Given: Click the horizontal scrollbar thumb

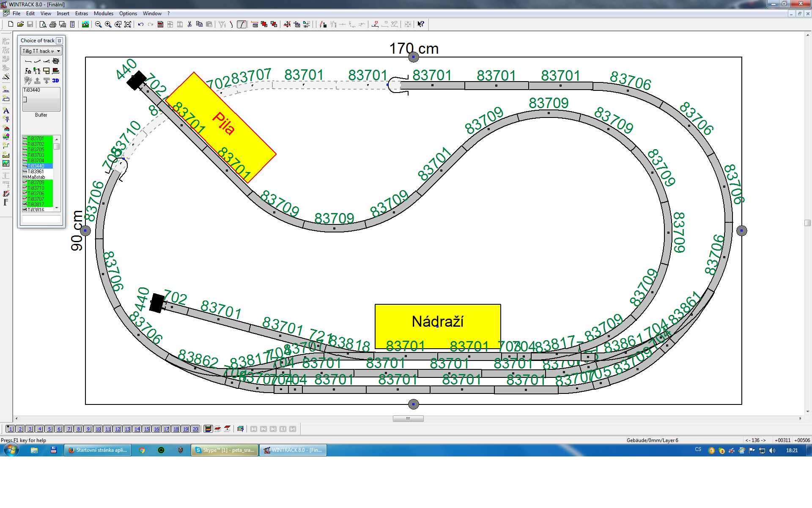Looking at the screenshot, I should (408, 418).
